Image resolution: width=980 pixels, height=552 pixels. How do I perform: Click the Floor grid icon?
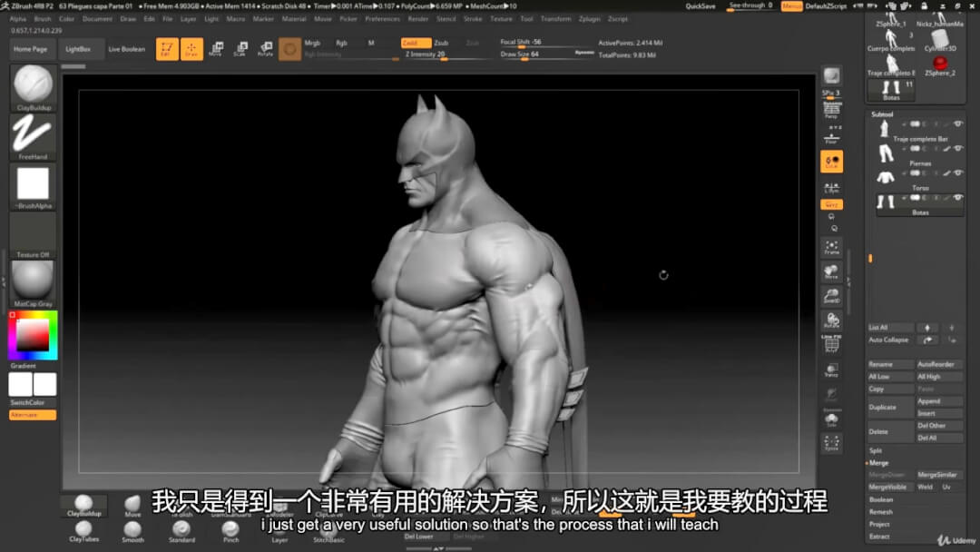pos(831,137)
